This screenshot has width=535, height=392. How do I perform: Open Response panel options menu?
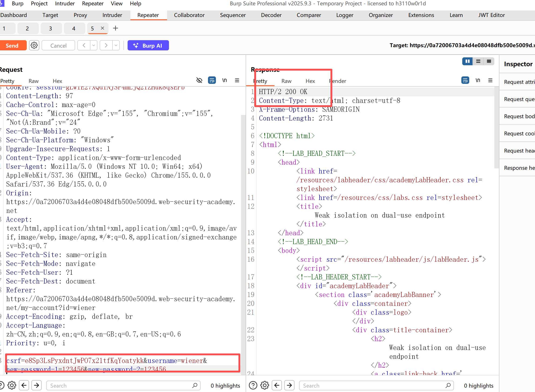pos(490,80)
